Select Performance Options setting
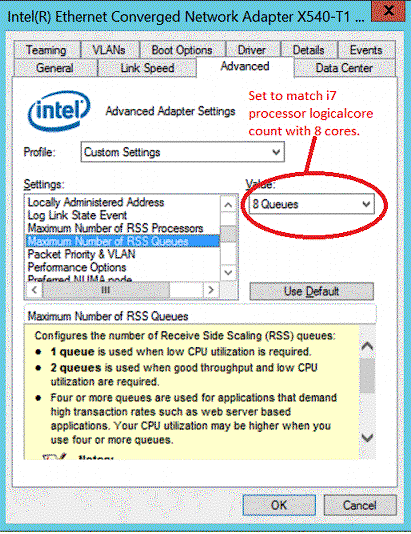Image resolution: width=411 pixels, height=534 pixels. (123, 267)
